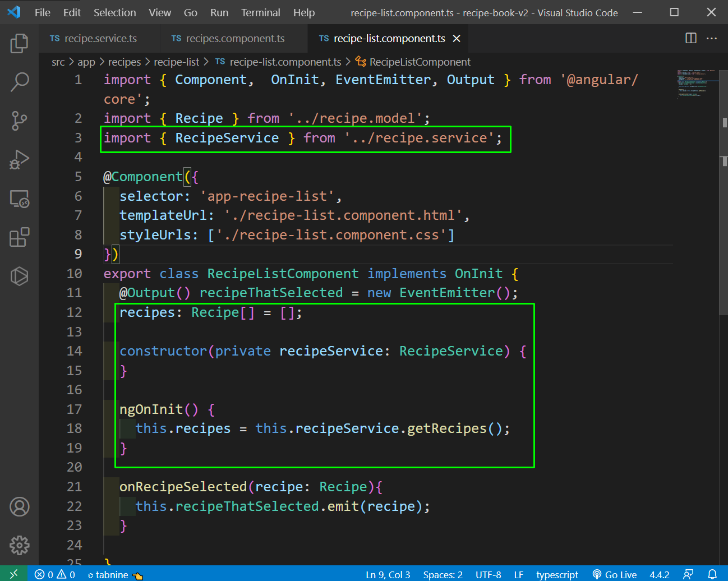Change the UTF-8 file encoding
The image size is (728, 581).
[489, 575]
